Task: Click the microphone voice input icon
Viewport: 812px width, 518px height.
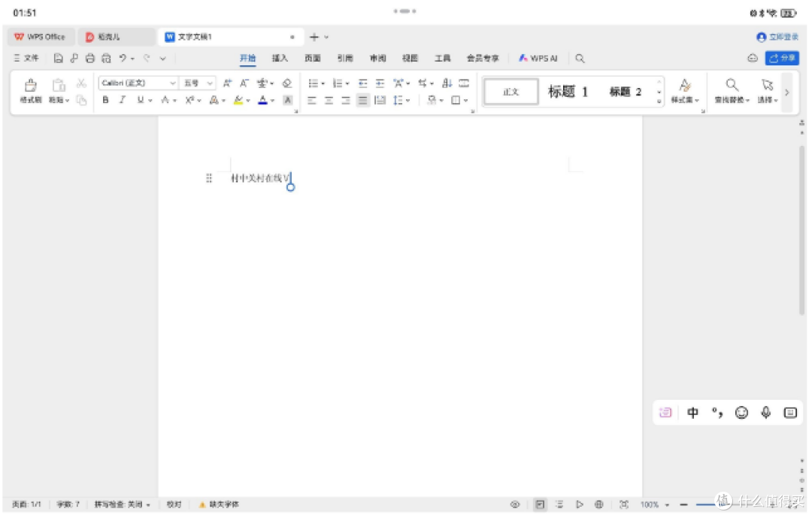Action: (766, 413)
